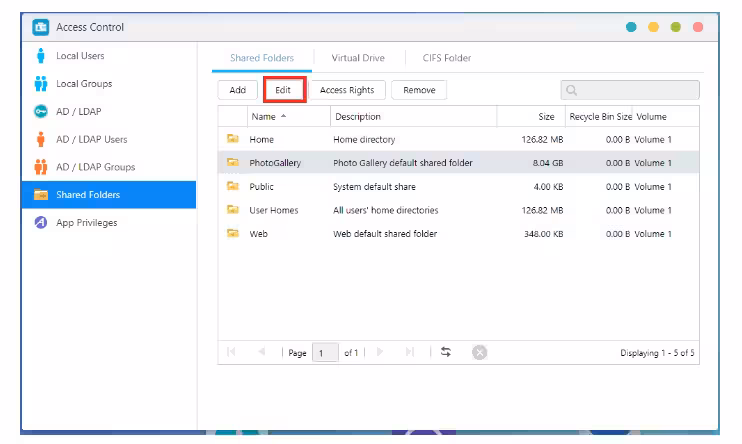
Task: Click the App Privileges purple icon
Action: (x=41, y=222)
